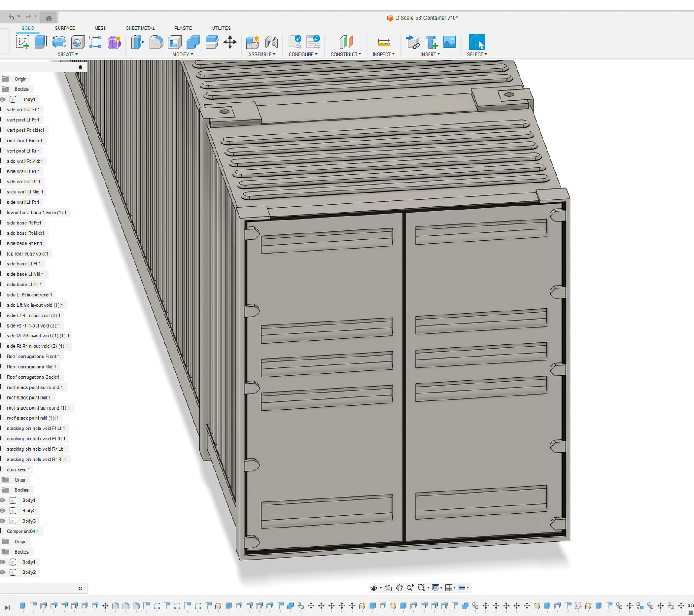The image size is (694, 616).
Task: Click the Home button
Action: coord(49,18)
